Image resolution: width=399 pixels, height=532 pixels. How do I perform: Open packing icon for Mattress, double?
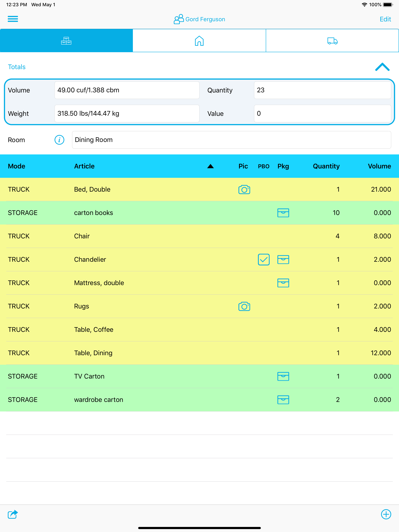[283, 283]
